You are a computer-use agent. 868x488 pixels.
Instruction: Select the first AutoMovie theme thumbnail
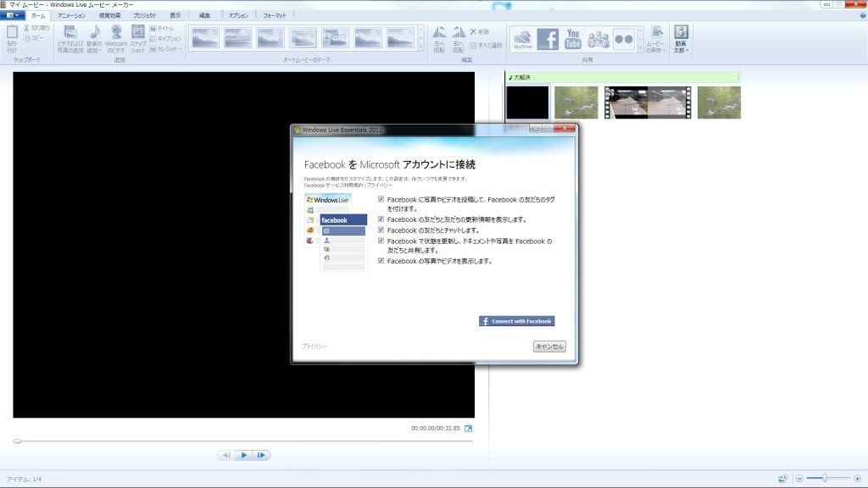(205, 38)
